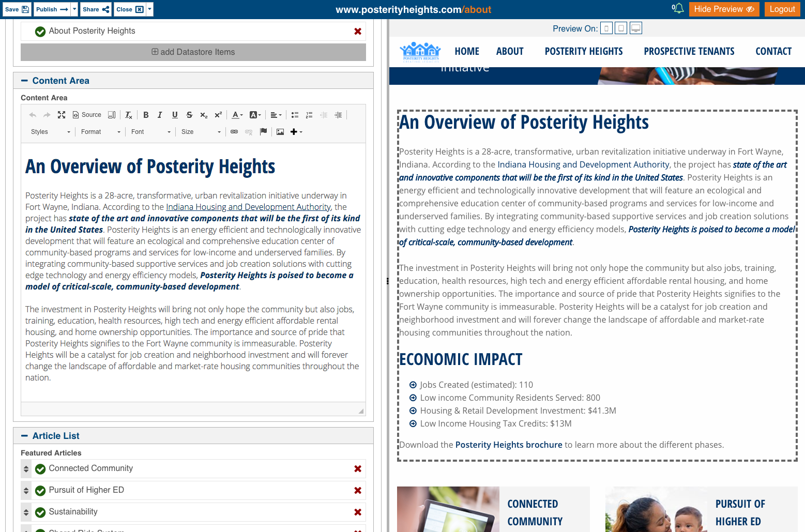
Task: Insert an anchor flag
Action: point(263,132)
